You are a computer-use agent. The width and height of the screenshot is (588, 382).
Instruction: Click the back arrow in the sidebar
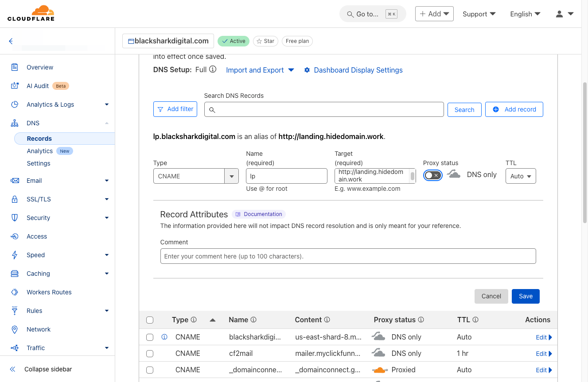(11, 41)
